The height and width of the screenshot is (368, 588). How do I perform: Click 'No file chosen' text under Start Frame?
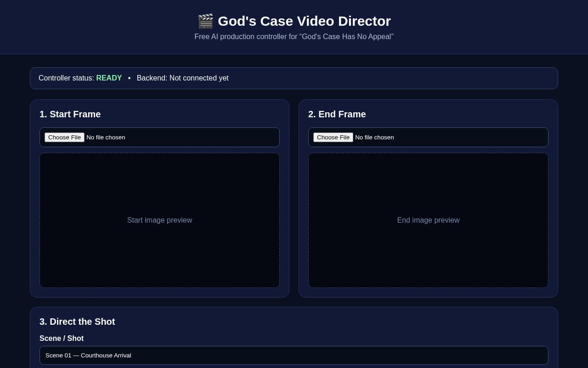[106, 137]
